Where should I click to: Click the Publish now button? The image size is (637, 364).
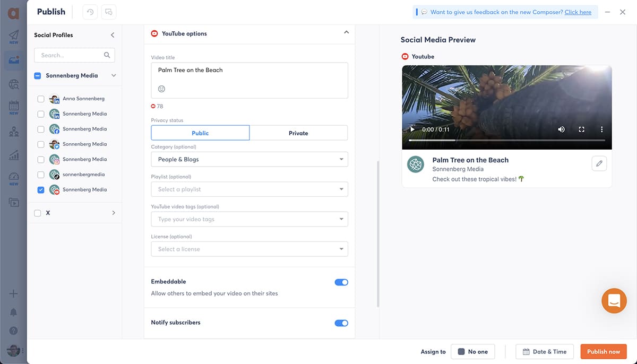tap(604, 351)
